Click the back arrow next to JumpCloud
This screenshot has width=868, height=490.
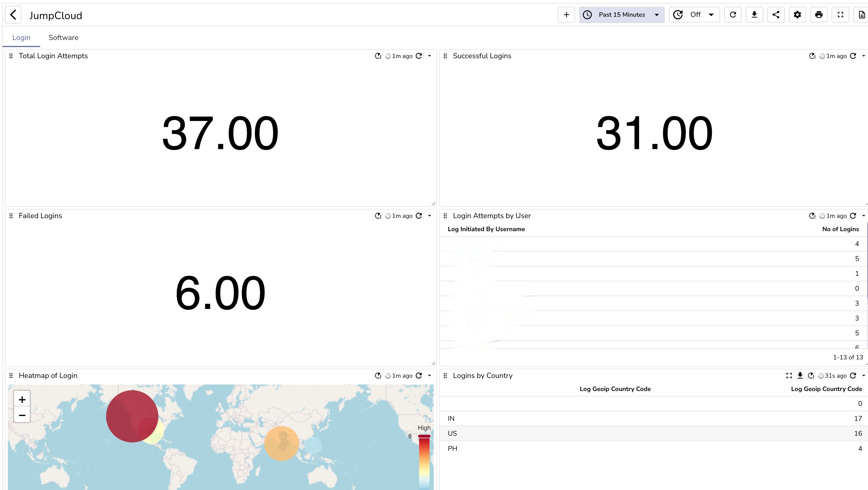(x=13, y=15)
